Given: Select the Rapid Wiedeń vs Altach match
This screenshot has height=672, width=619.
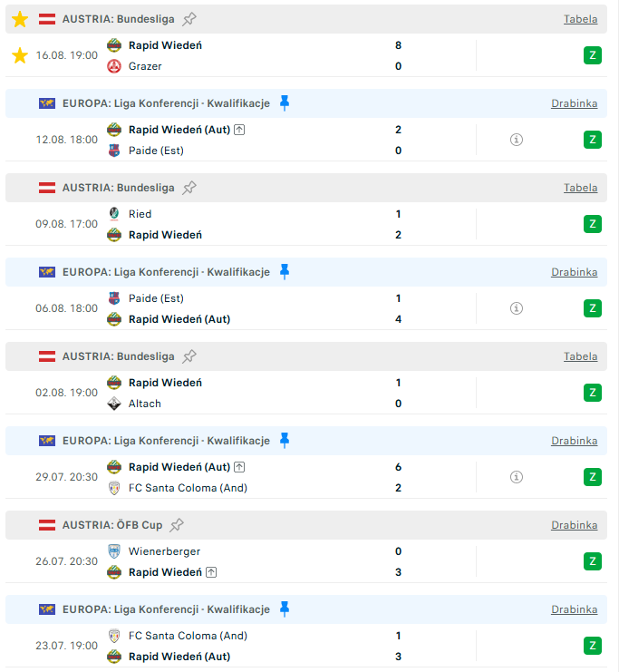Looking at the screenshot, I should pyautogui.click(x=306, y=393).
